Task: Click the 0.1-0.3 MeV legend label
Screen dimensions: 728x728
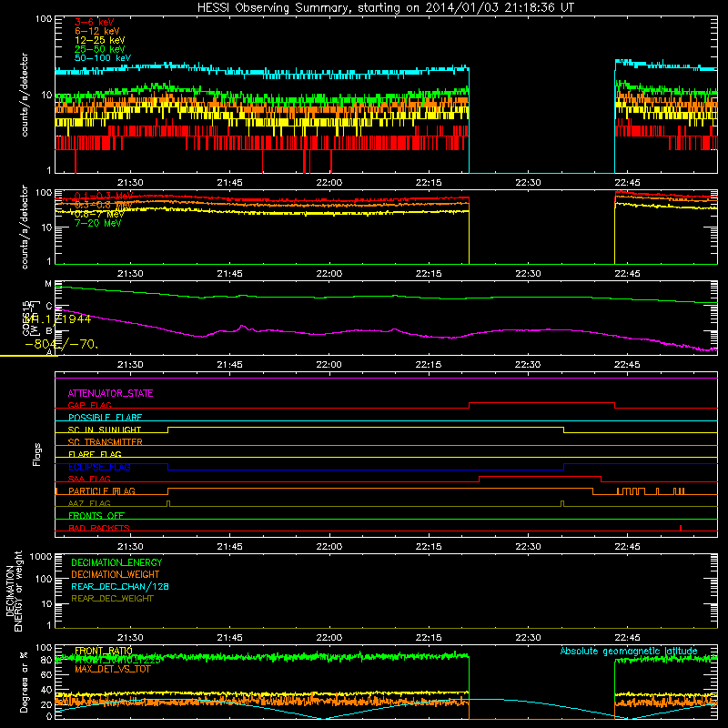Action: pos(104,196)
